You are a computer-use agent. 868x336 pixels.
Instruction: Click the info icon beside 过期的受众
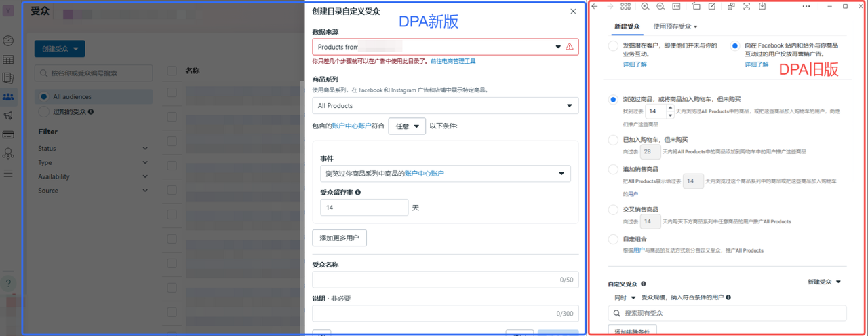point(91,111)
